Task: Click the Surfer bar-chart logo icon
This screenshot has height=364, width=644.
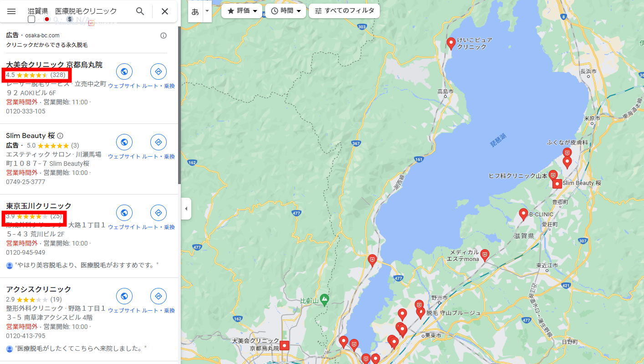Action: pos(91,22)
